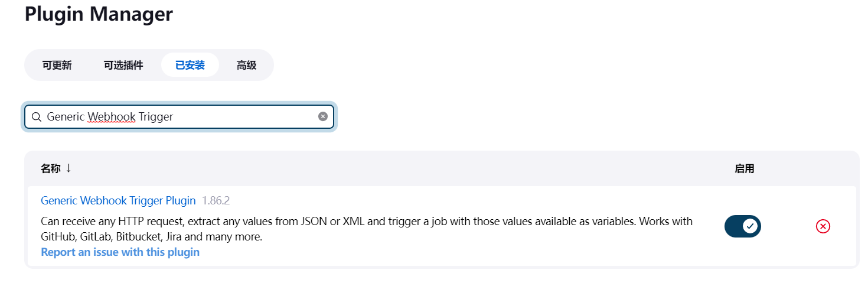The width and height of the screenshot is (868, 296).
Task: Uninstall Generic Webhook Trigger Plugin via red X
Action: (823, 226)
